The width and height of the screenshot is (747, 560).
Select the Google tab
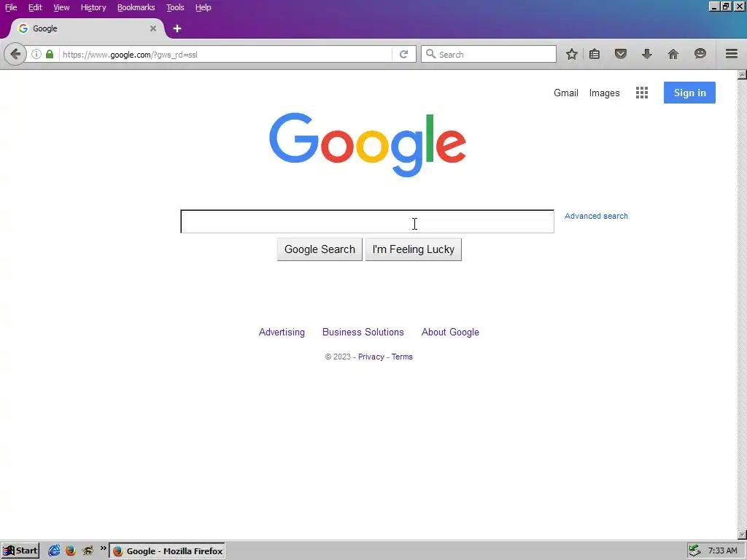(87, 28)
